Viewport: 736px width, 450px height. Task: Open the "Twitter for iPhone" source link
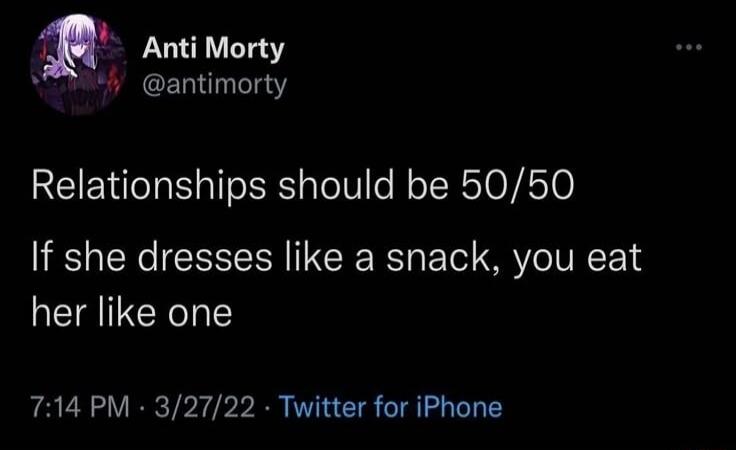pos(390,407)
